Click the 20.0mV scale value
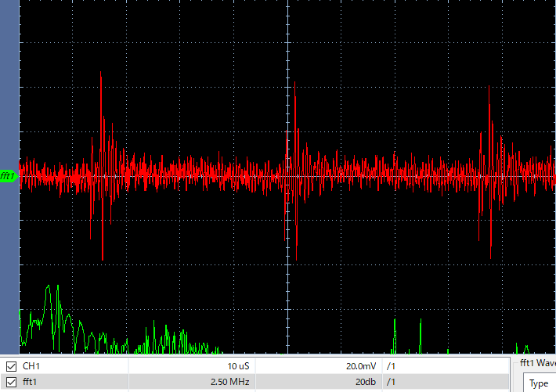 pyautogui.click(x=361, y=366)
